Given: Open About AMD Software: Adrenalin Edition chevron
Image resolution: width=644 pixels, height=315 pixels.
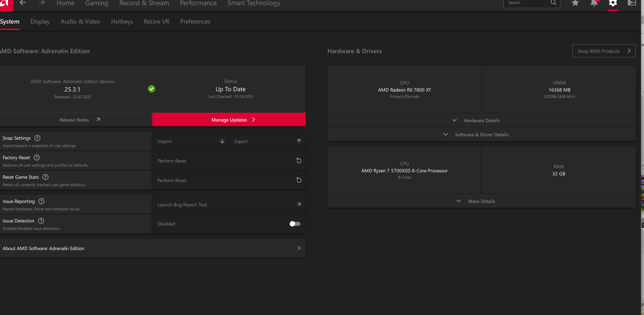Looking at the screenshot, I should point(299,248).
